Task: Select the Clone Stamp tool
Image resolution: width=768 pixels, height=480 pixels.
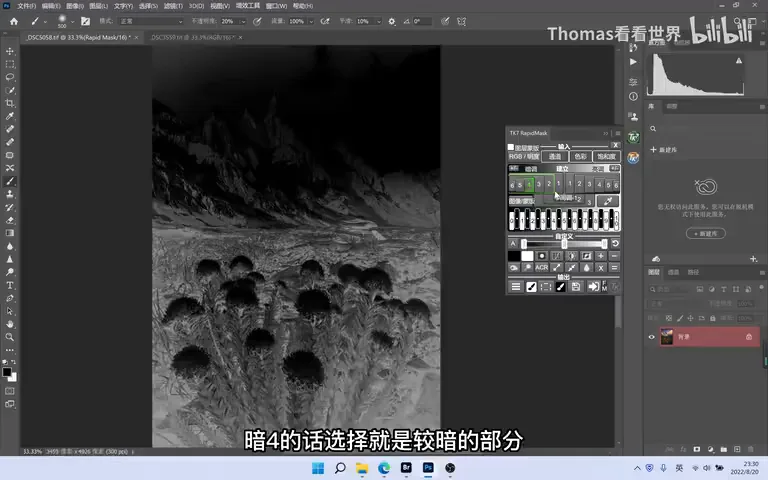Action: pos(10,194)
